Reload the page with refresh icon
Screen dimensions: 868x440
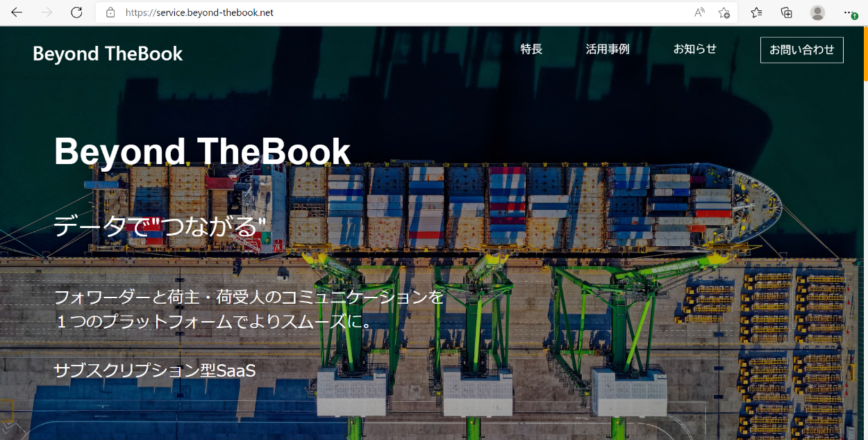tap(77, 13)
